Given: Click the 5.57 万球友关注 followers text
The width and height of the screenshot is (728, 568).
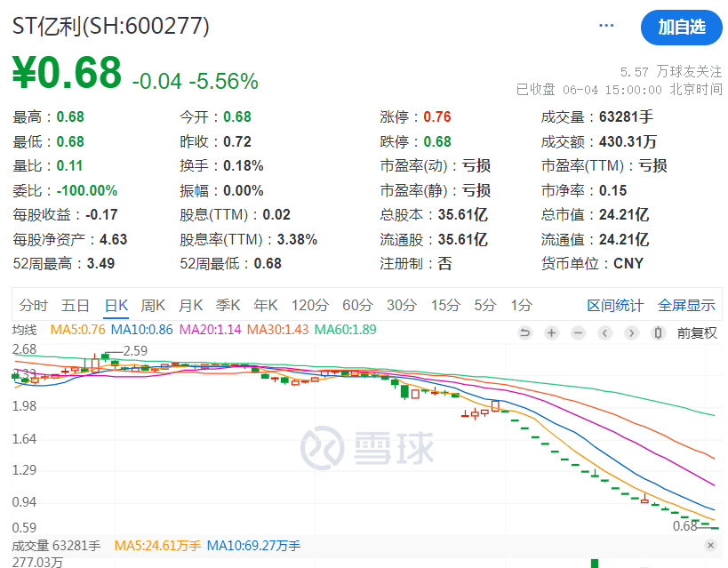Looking at the screenshot, I should (x=671, y=71).
